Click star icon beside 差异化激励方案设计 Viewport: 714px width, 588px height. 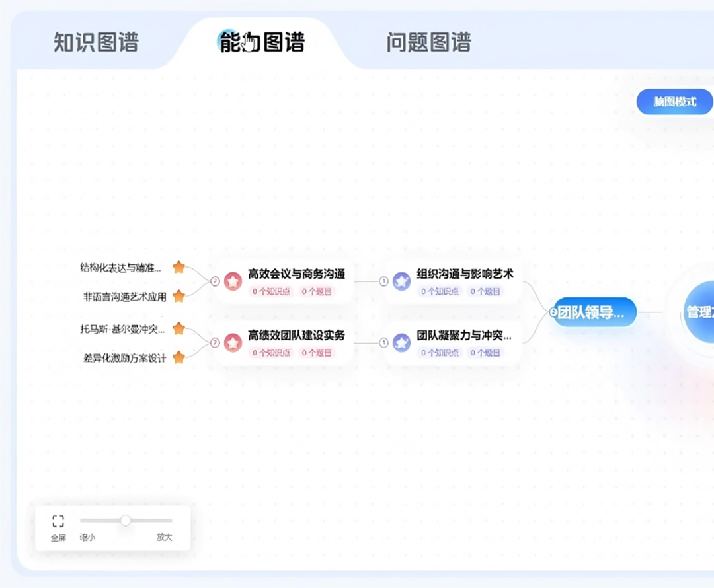click(x=178, y=358)
